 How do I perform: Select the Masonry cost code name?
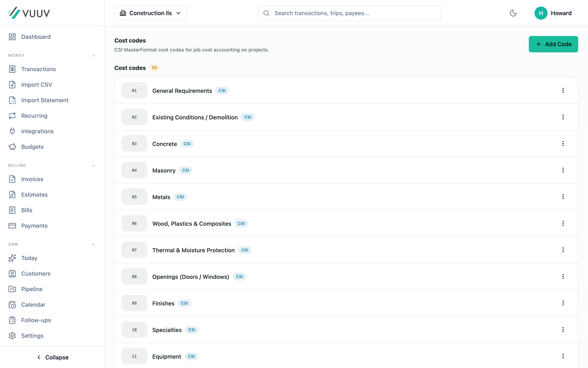click(164, 171)
